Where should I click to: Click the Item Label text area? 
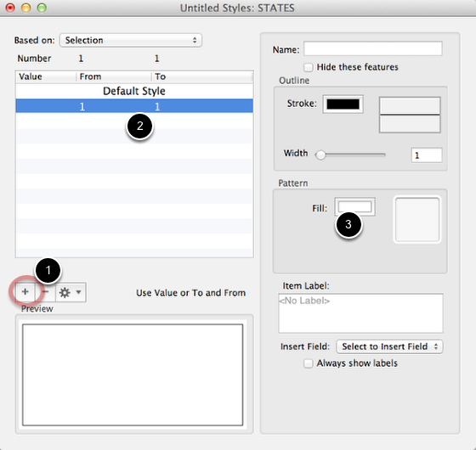click(360, 313)
